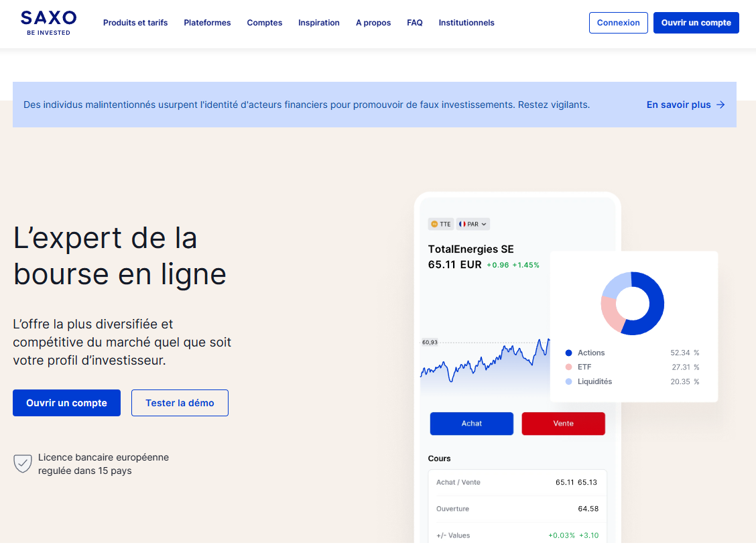Click the pink ETF legend dot
756x545 pixels.
point(568,367)
